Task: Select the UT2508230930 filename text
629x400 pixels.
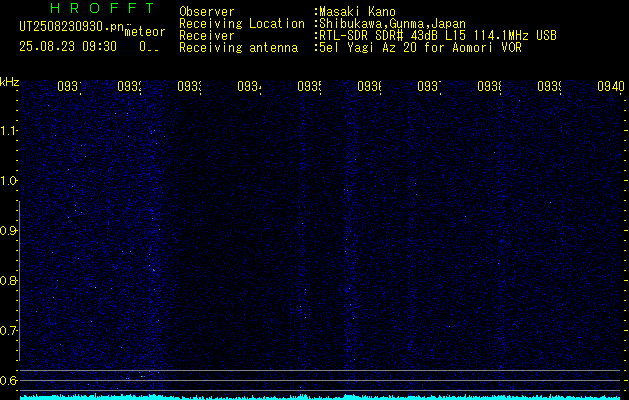Action: [x=71, y=27]
